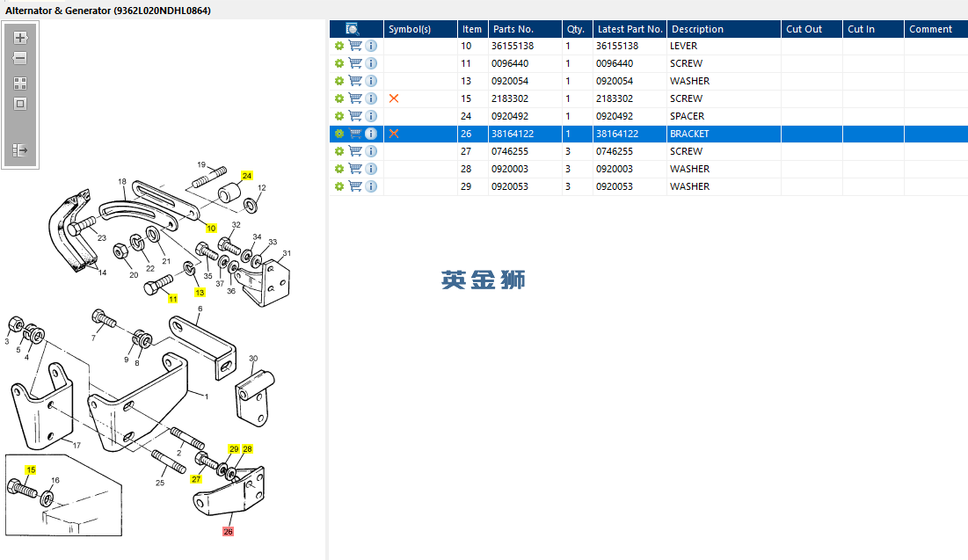Select highlighted callout 28 in diagram
Screen dimensions: 968x560
(x=248, y=449)
